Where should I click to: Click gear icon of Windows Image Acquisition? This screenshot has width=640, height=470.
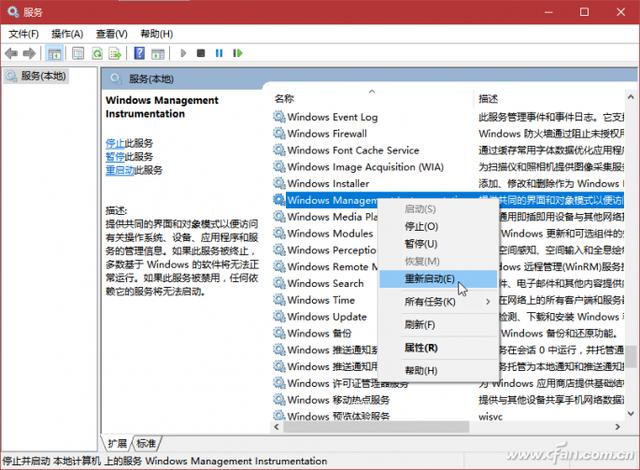click(x=279, y=167)
